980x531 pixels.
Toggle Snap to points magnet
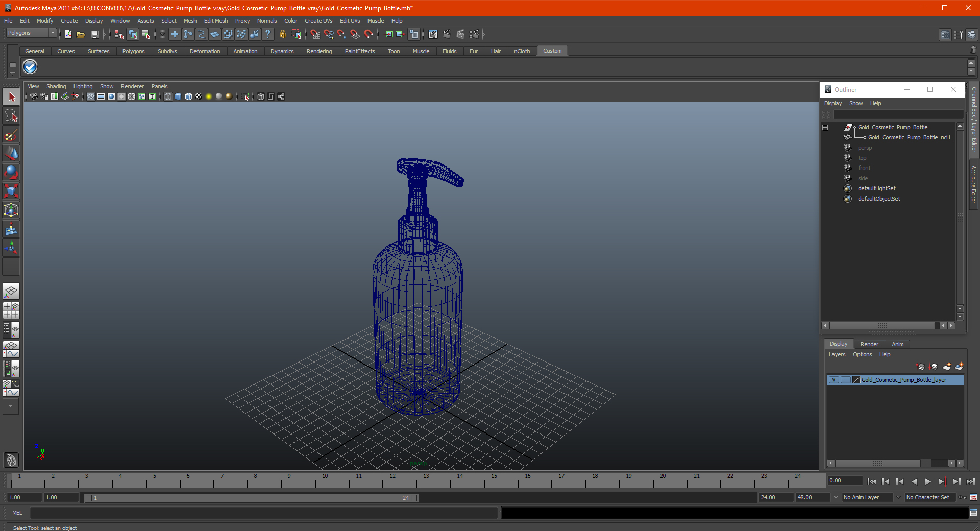pyautogui.click(x=342, y=34)
